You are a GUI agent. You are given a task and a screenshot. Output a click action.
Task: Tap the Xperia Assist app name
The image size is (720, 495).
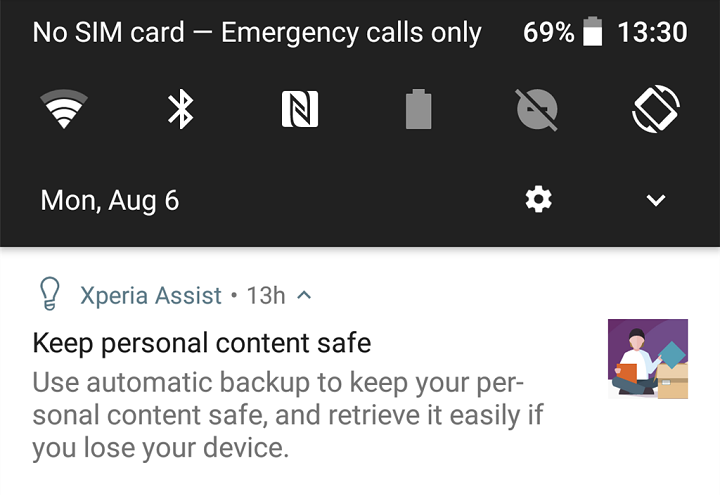coord(150,295)
